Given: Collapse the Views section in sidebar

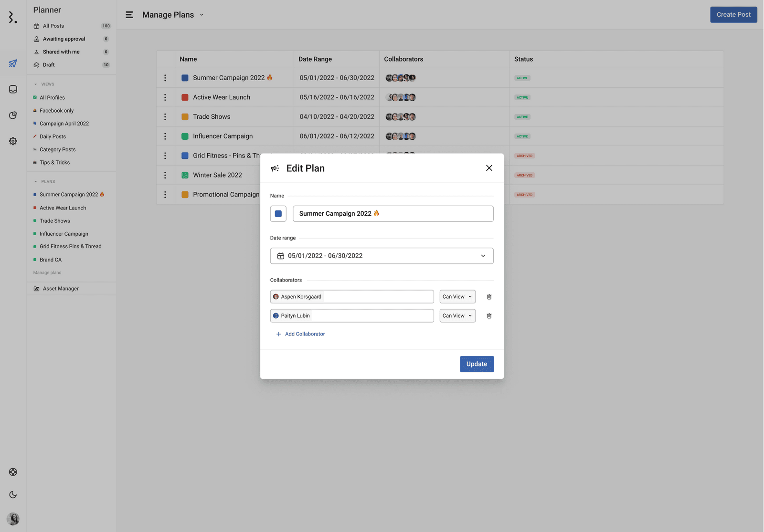Looking at the screenshot, I should pos(36,84).
